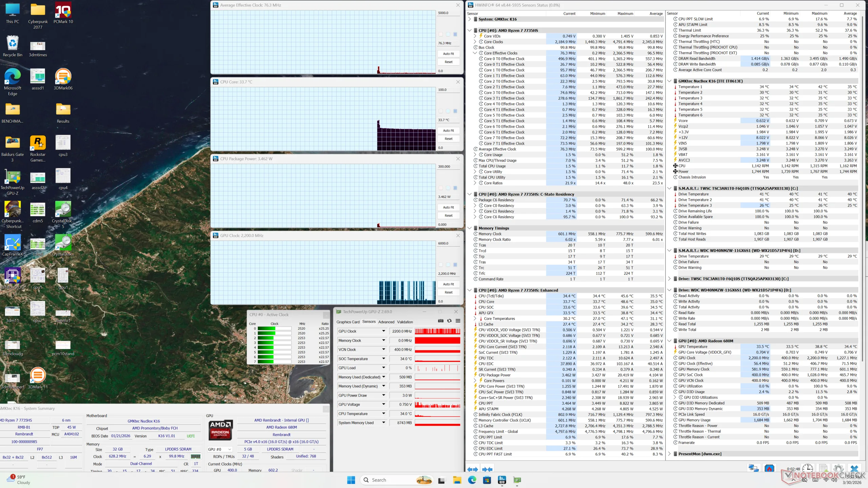Open GPU-Z hamburger menu icon

pyautogui.click(x=458, y=321)
